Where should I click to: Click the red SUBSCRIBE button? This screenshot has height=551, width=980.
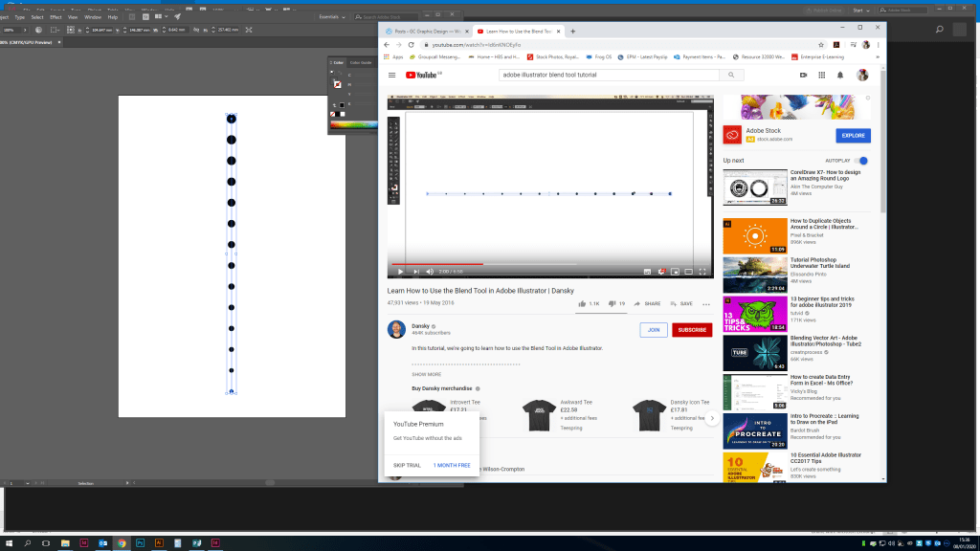[x=691, y=330]
